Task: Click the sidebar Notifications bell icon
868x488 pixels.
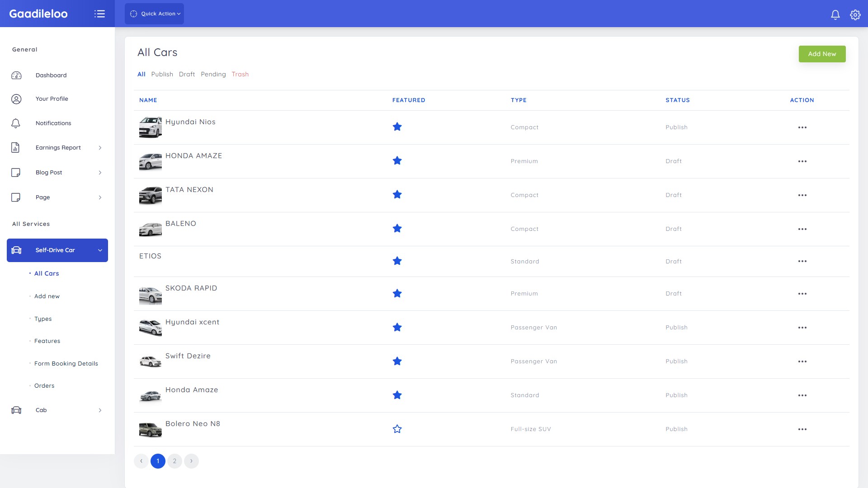Action: click(16, 123)
